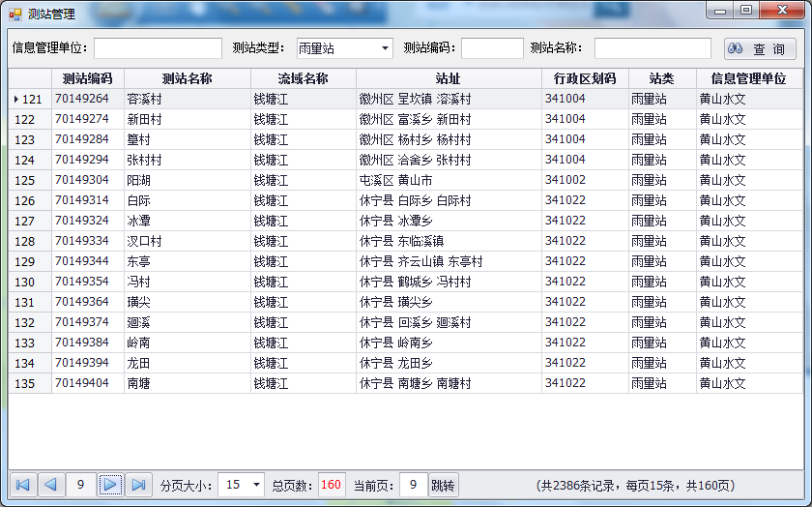Image resolution: width=812 pixels, height=507 pixels.
Task: Select the 站址 column header
Action: (449, 78)
